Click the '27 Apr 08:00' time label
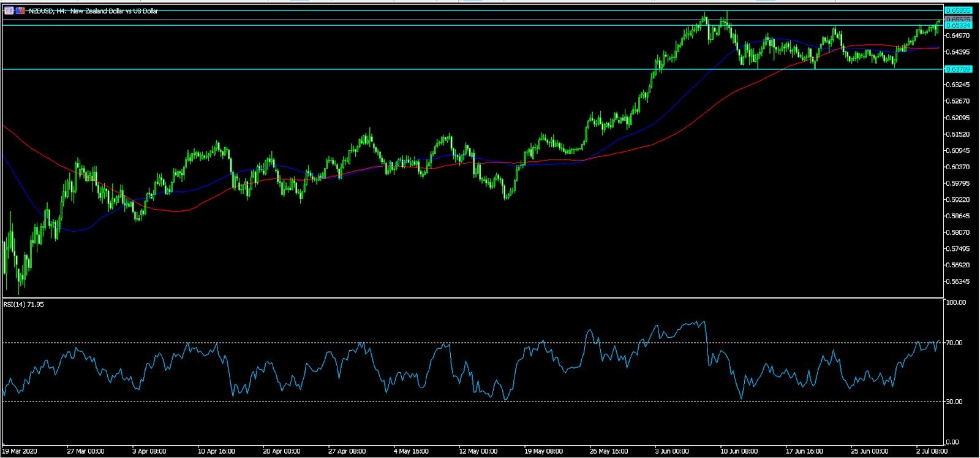The height and width of the screenshot is (458, 980). click(347, 451)
